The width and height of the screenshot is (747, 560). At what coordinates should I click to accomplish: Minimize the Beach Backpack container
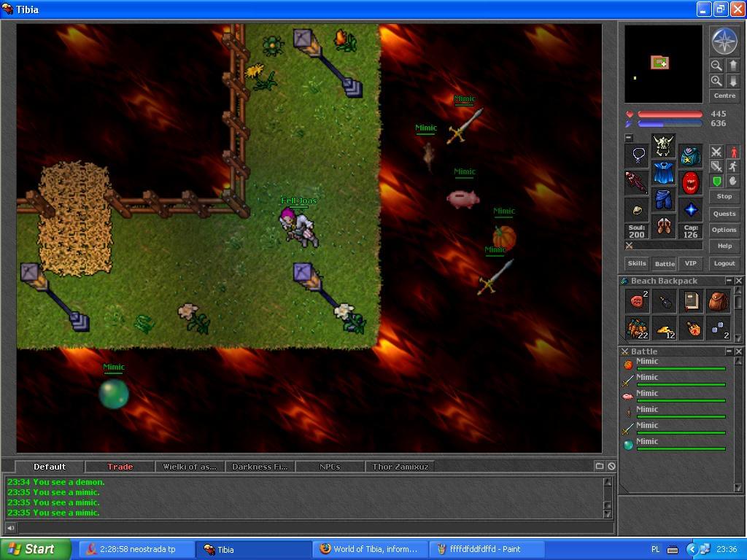(x=729, y=281)
